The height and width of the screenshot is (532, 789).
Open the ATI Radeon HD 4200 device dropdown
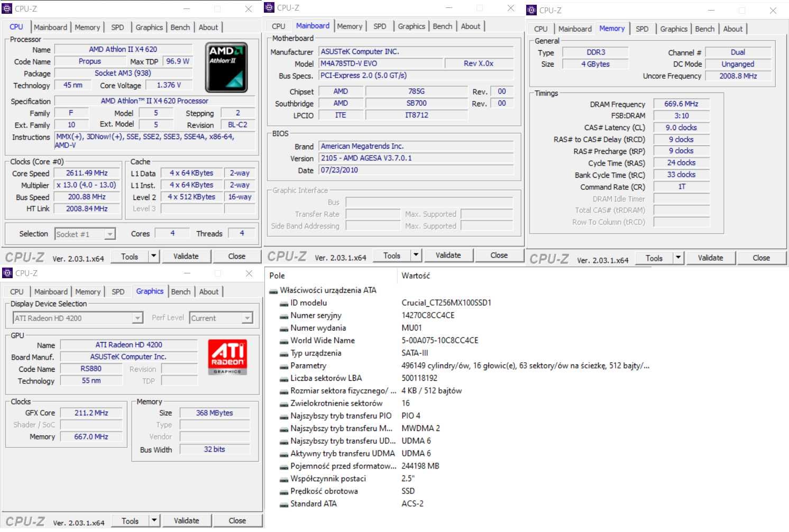[137, 318]
